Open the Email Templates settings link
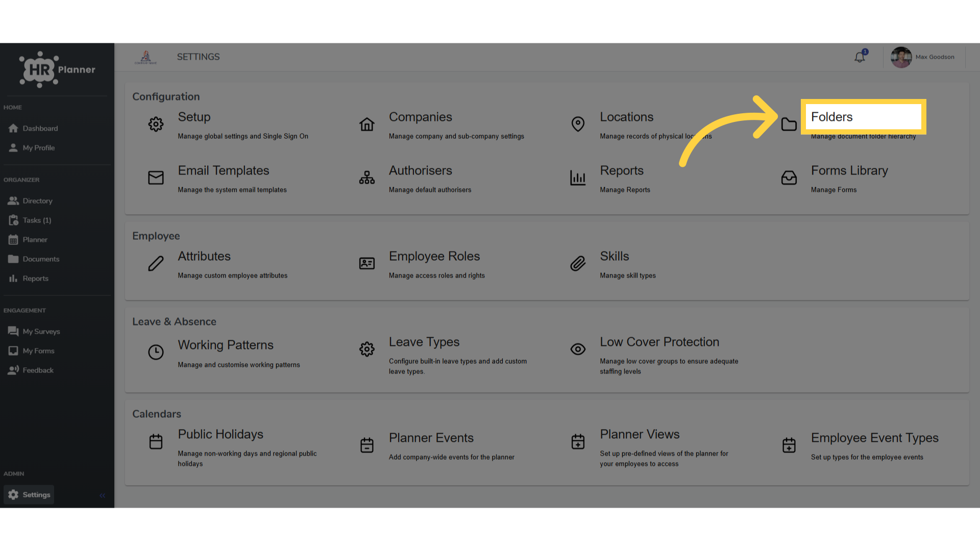Screen dimensions: 980x551 point(223,170)
